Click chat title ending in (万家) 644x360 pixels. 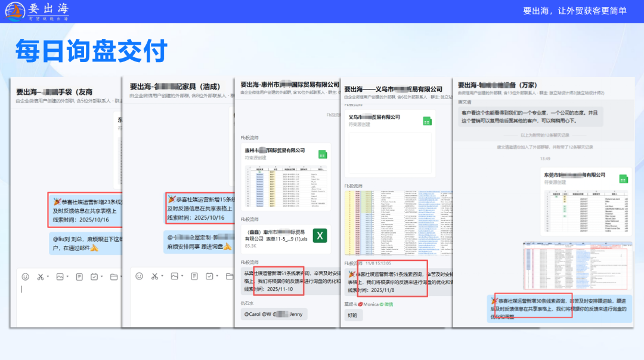pos(497,85)
